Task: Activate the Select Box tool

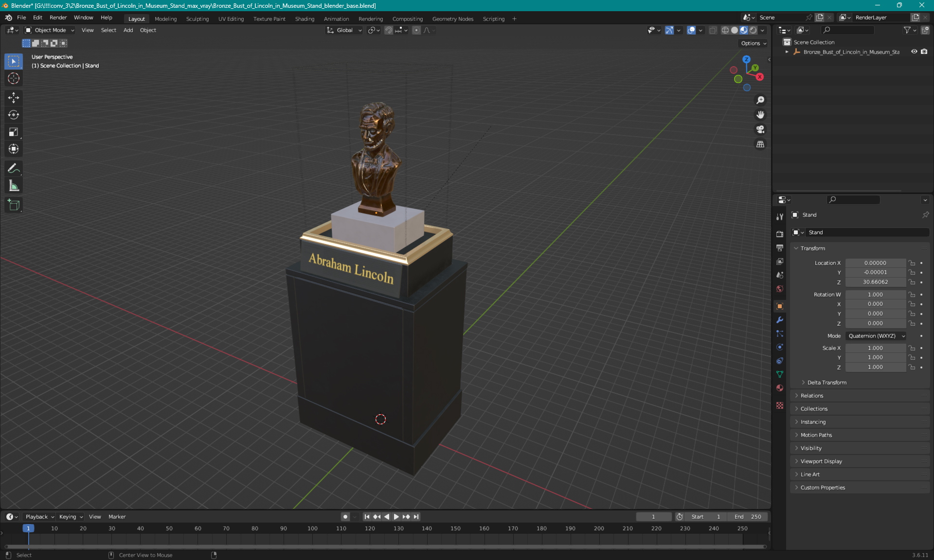Action: [14, 61]
